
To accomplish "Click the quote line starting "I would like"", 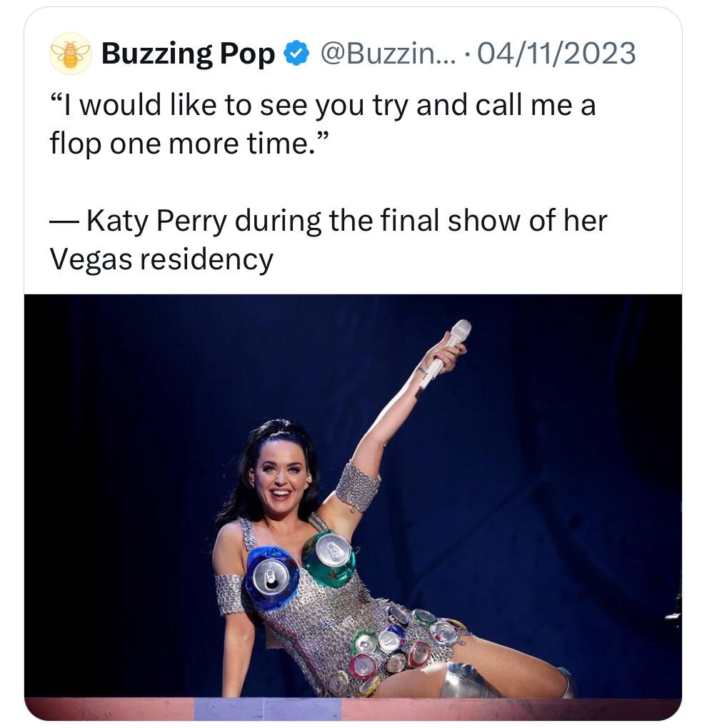I will coord(323,106).
